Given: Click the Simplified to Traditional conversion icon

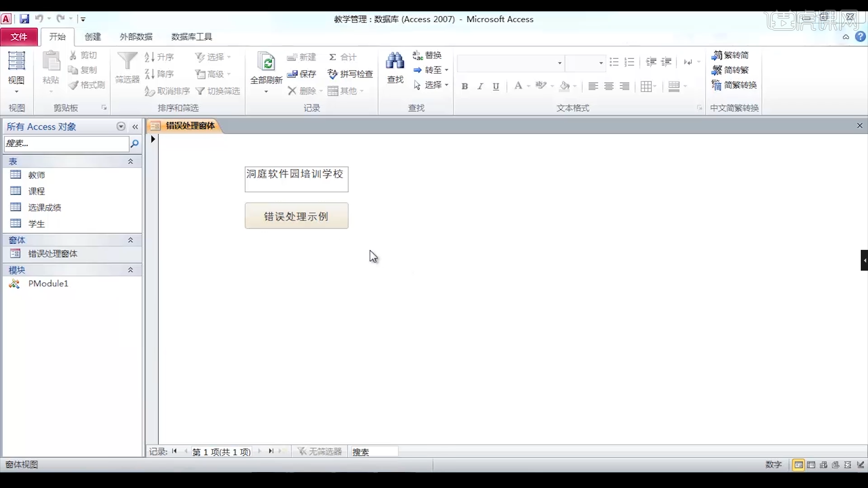Looking at the screenshot, I should click(x=717, y=70).
